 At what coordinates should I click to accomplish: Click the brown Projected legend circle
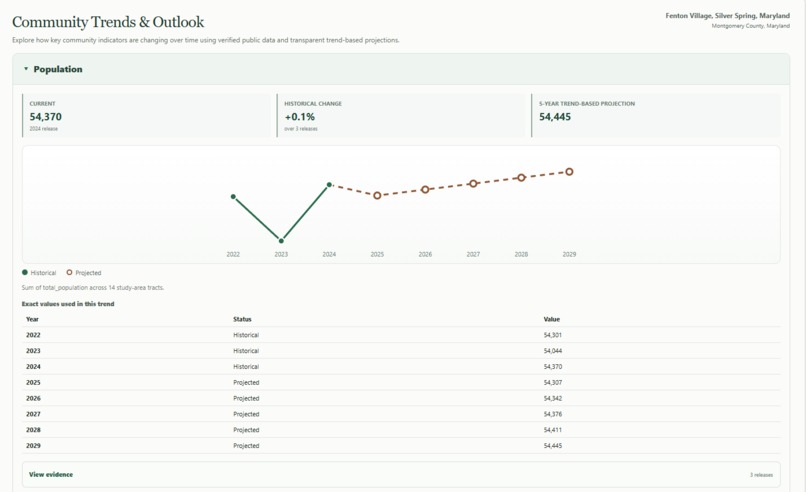click(69, 272)
